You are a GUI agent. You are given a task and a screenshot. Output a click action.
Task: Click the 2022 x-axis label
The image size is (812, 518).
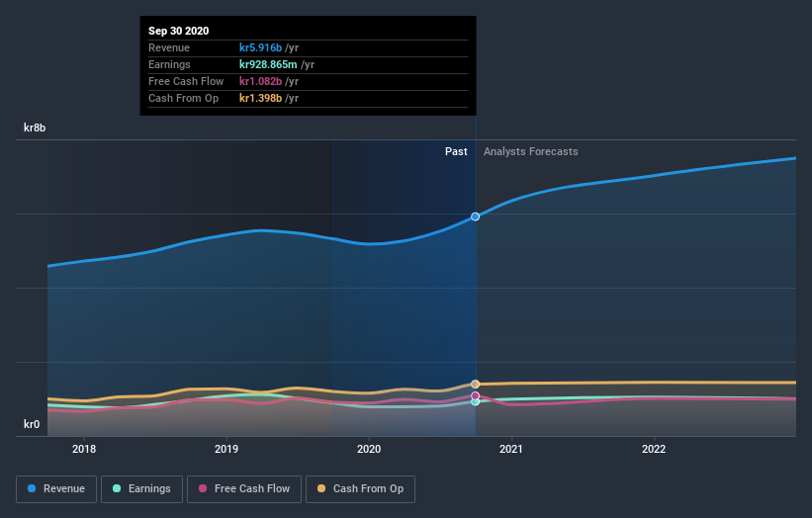(654, 449)
